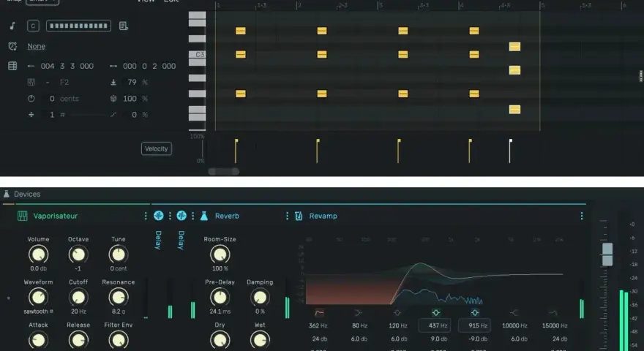The image size is (644, 351).
Task: Open first Delay device three-dot menu
Action: coord(170,216)
